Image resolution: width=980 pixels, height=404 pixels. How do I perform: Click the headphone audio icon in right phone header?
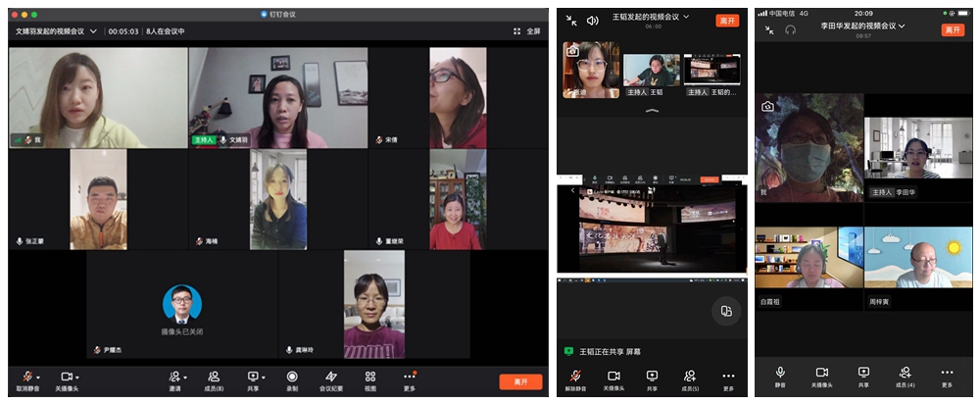tap(791, 29)
